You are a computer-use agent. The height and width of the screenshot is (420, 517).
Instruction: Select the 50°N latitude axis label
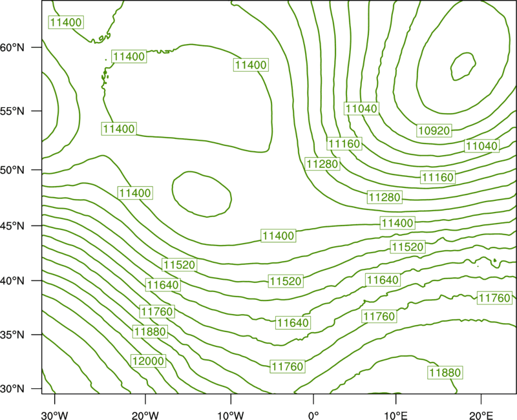click(12, 170)
